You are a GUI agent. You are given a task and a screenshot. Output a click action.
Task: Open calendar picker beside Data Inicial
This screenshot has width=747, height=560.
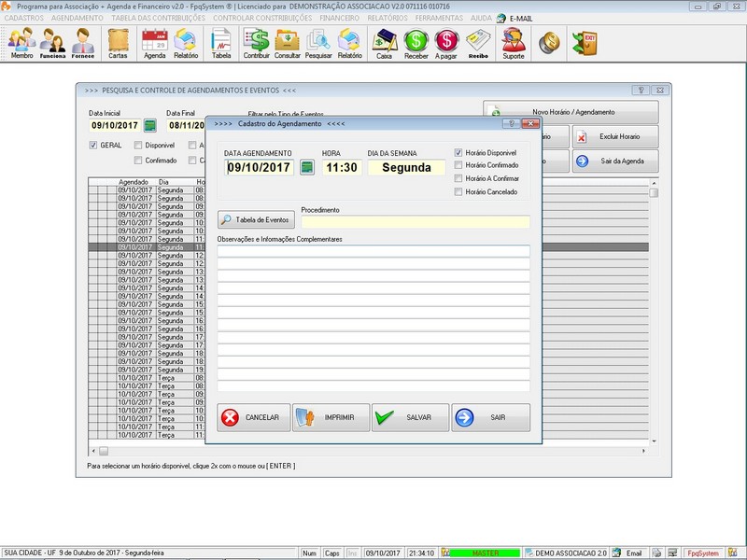[150, 126]
